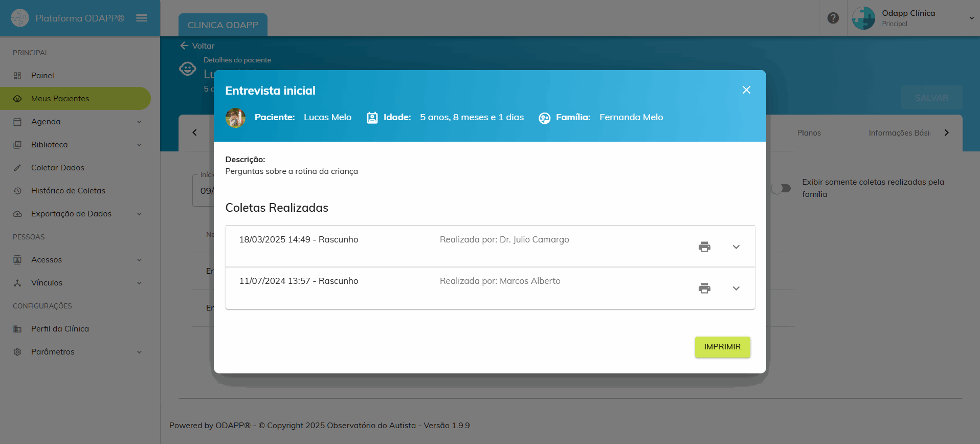Toggle show only family collections switch

[782, 188]
